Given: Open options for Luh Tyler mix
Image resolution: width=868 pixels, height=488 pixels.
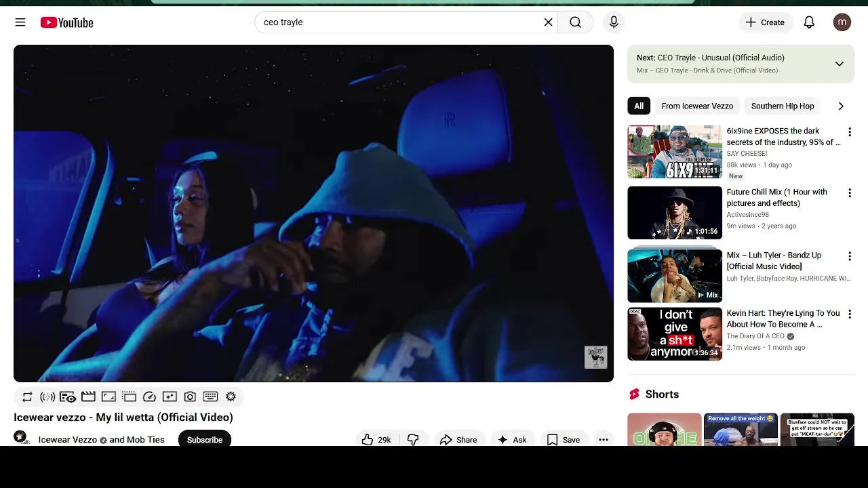Looking at the screenshot, I should 849,256.
